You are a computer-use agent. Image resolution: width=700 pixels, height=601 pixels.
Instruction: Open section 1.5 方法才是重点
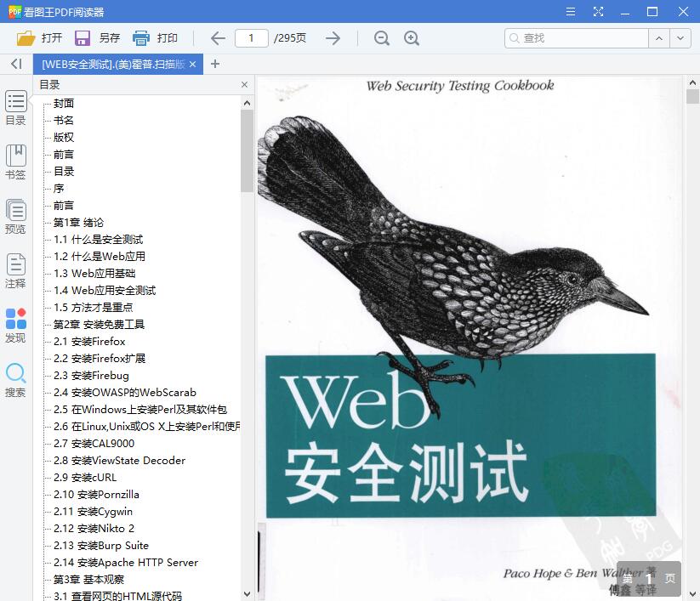tap(93, 307)
